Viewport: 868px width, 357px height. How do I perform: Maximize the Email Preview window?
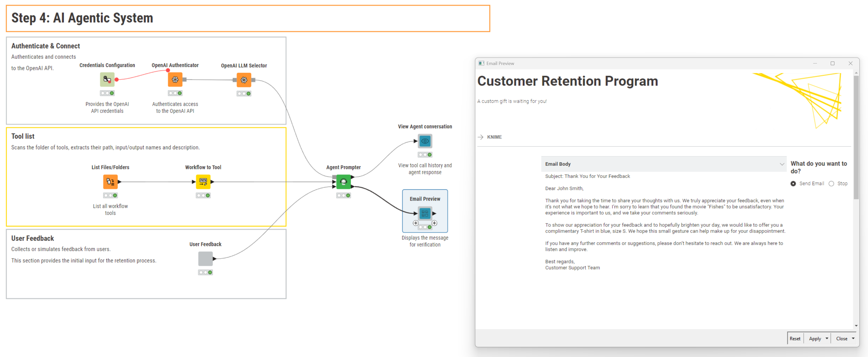click(x=832, y=63)
